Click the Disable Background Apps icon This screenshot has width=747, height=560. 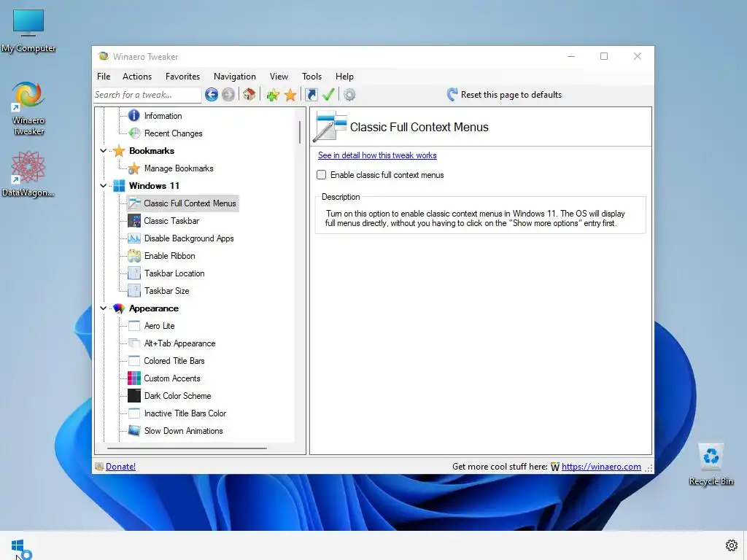pos(134,238)
